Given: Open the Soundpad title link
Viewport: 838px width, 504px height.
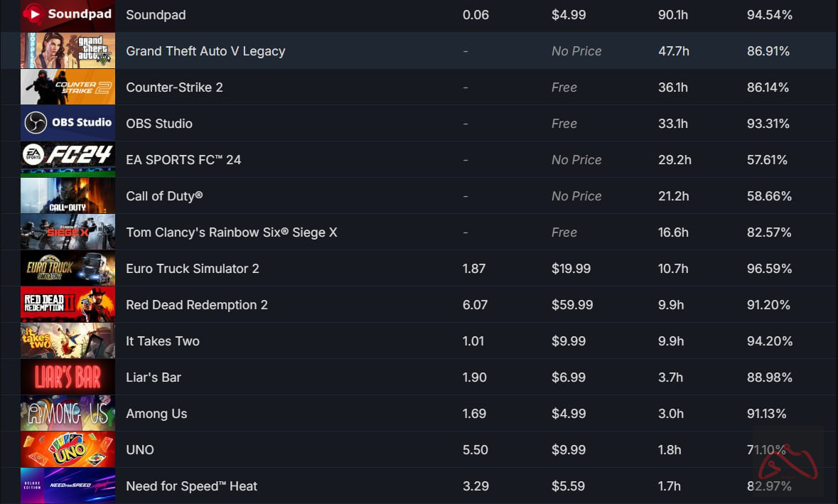Looking at the screenshot, I should 156,15.
